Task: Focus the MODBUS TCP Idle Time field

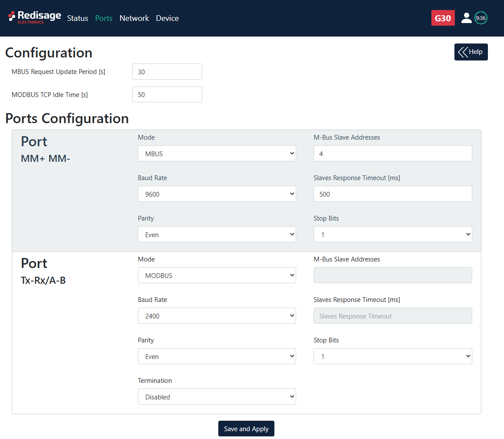Action: tap(167, 94)
